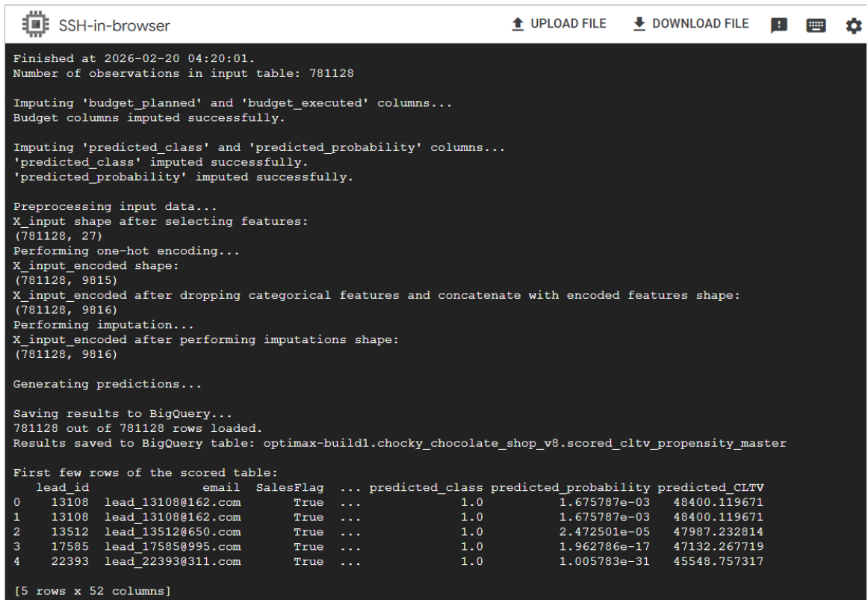Click the 'First few rows of the scored table:' line
This screenshot has width=868, height=600.
[x=146, y=473]
